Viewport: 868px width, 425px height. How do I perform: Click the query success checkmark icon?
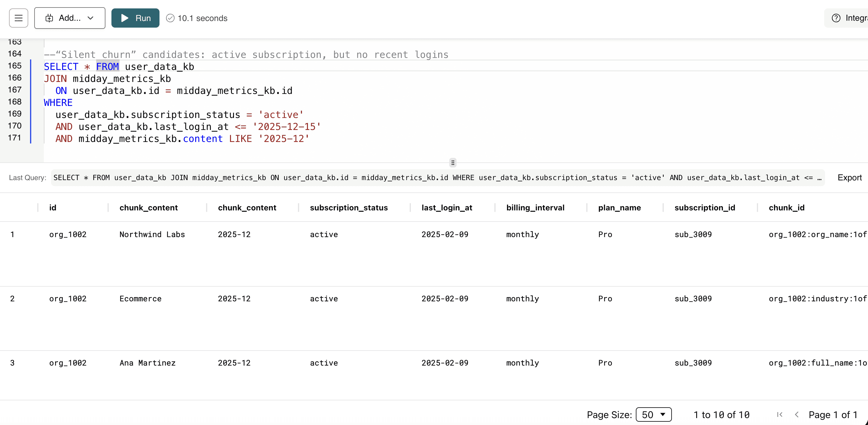(x=170, y=18)
